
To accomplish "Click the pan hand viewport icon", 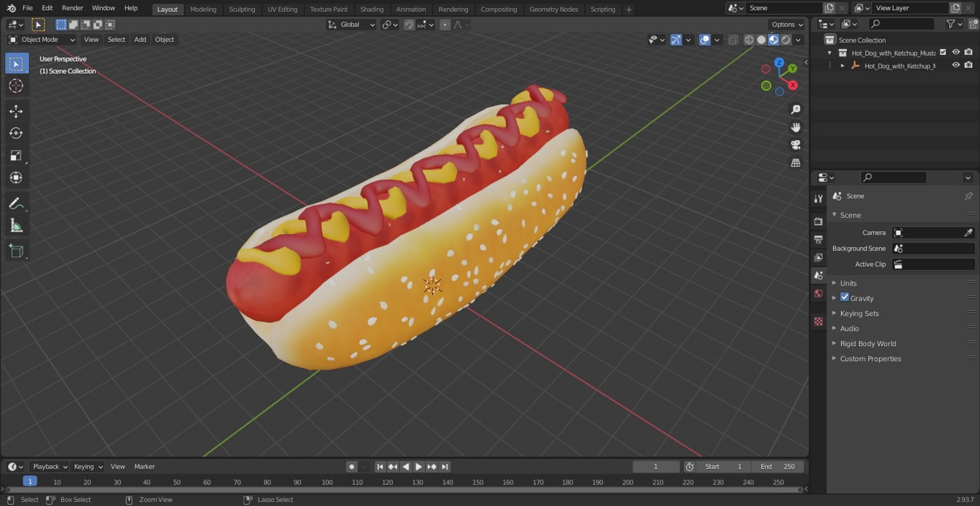I will pyautogui.click(x=795, y=127).
